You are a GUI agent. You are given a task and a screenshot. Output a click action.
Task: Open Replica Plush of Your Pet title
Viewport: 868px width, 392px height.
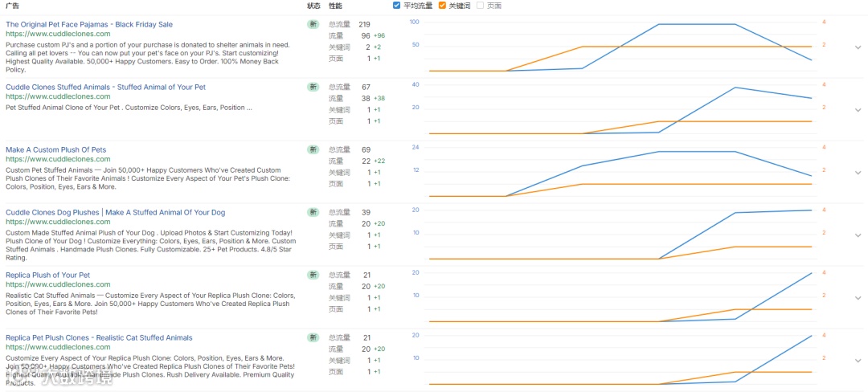click(47, 275)
